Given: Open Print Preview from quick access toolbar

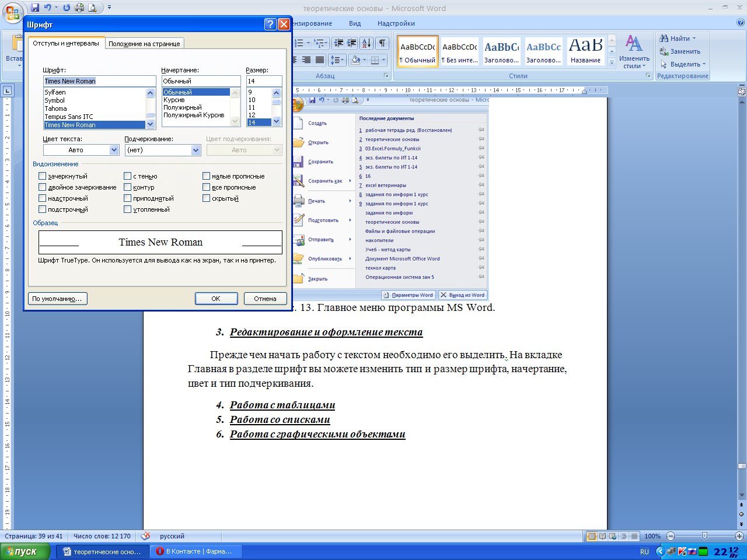Looking at the screenshot, I should [x=92, y=8].
